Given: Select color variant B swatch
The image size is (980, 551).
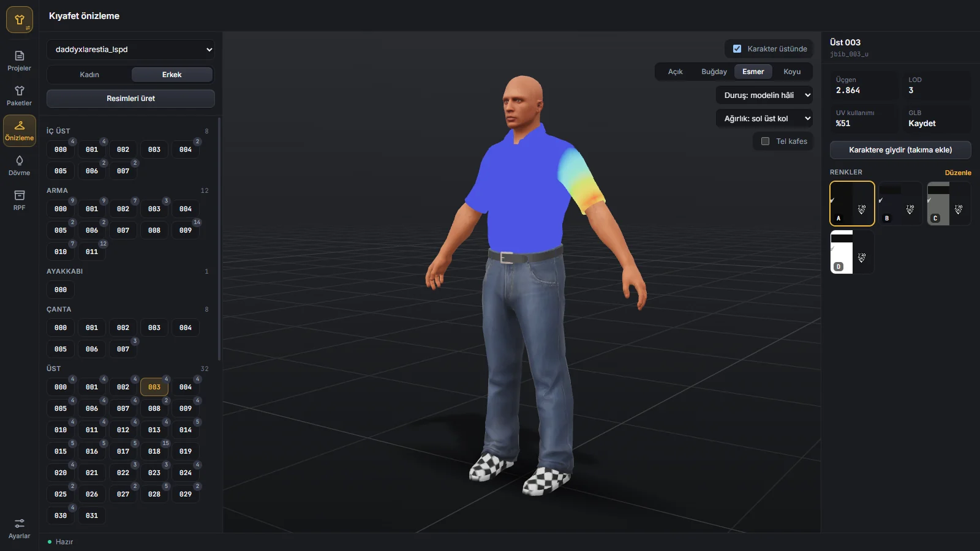Looking at the screenshot, I should point(900,203).
